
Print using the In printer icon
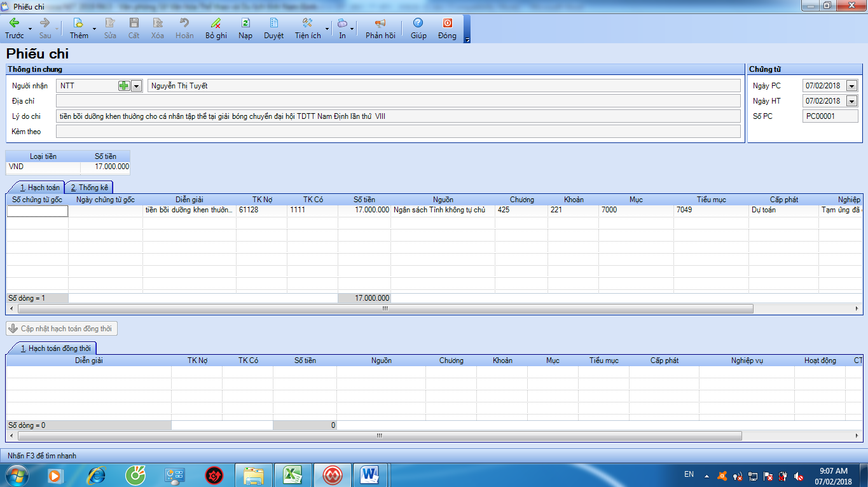[342, 23]
